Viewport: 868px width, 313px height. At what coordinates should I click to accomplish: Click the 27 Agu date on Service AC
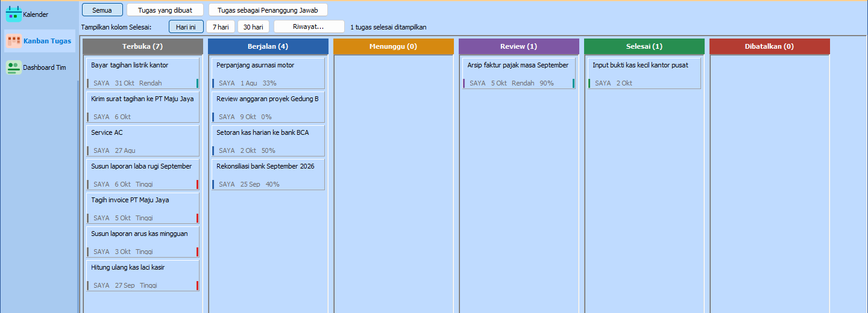click(125, 150)
